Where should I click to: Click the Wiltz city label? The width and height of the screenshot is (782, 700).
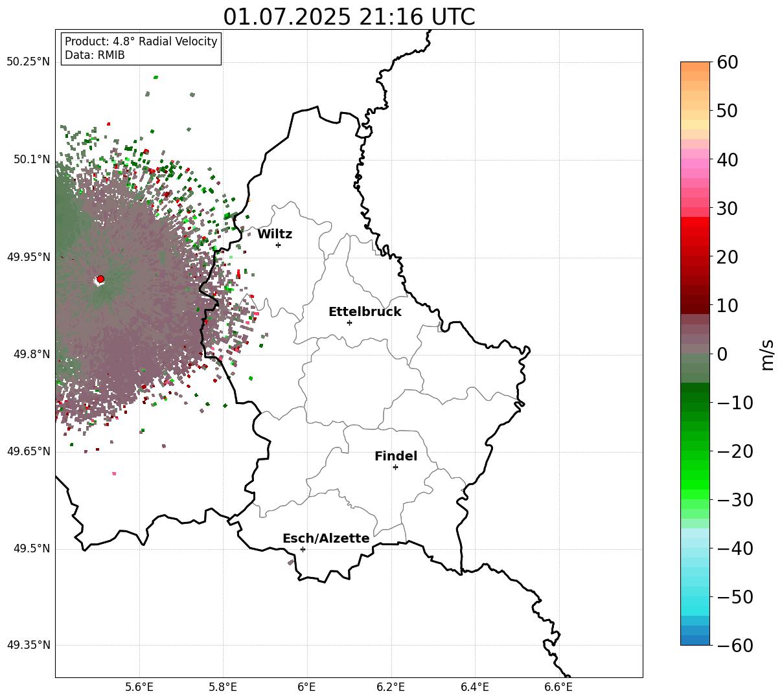[275, 234]
